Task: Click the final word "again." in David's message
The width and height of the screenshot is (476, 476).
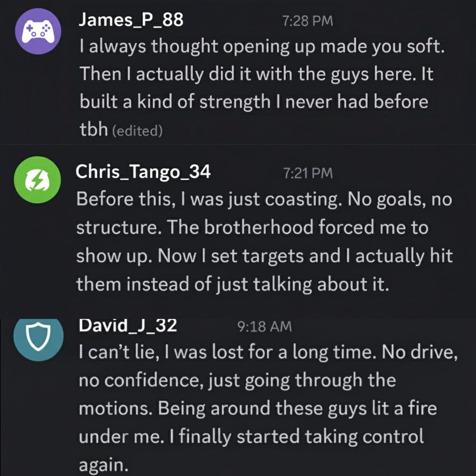Action: pos(103,465)
